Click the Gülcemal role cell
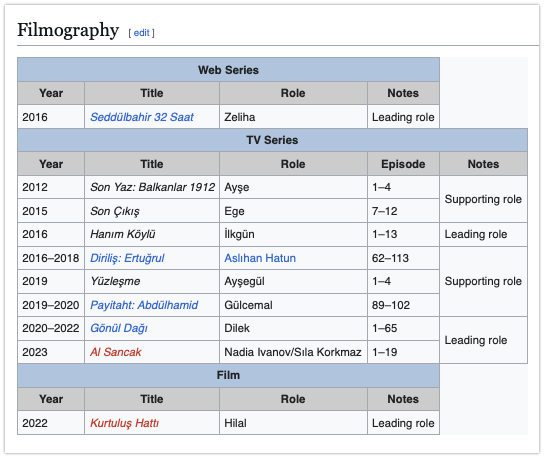This screenshot has width=544, height=458. pyautogui.click(x=293, y=305)
